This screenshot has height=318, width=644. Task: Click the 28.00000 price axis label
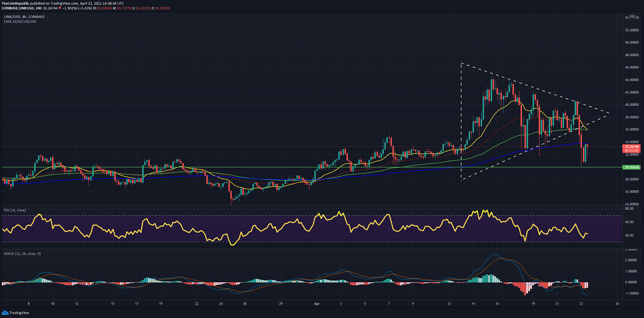[632, 179]
